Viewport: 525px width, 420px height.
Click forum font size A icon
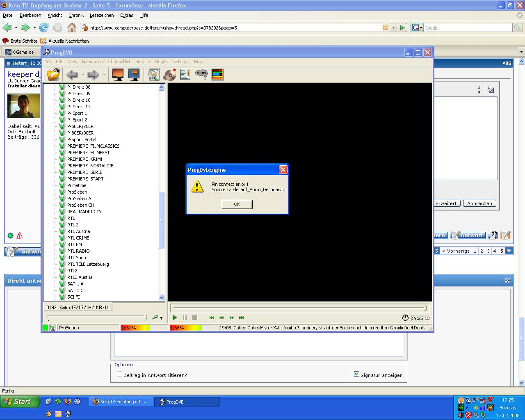[491, 90]
